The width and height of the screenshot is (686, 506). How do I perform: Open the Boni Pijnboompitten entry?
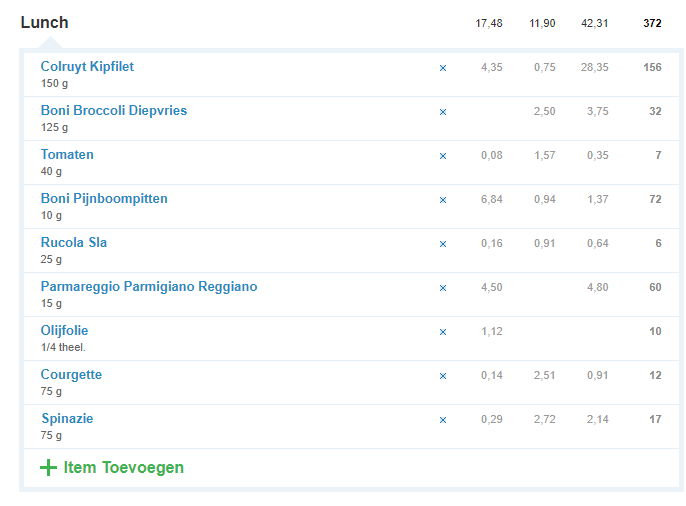[104, 199]
